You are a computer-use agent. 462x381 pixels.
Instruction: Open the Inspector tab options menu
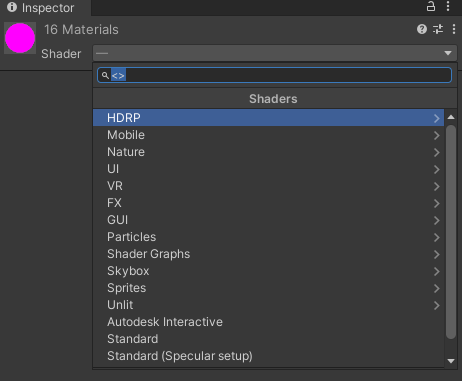pyautogui.click(x=448, y=6)
